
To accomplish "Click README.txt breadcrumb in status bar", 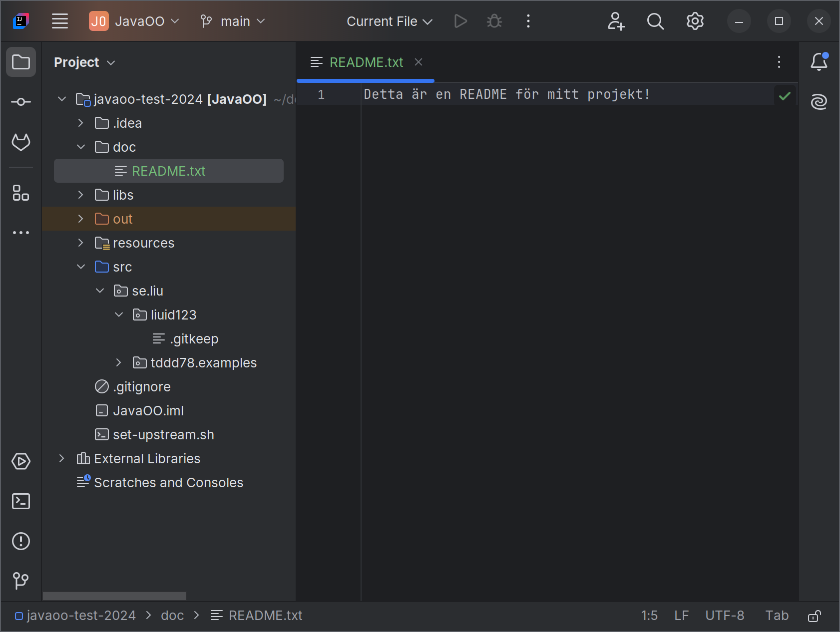I will pyautogui.click(x=257, y=616).
